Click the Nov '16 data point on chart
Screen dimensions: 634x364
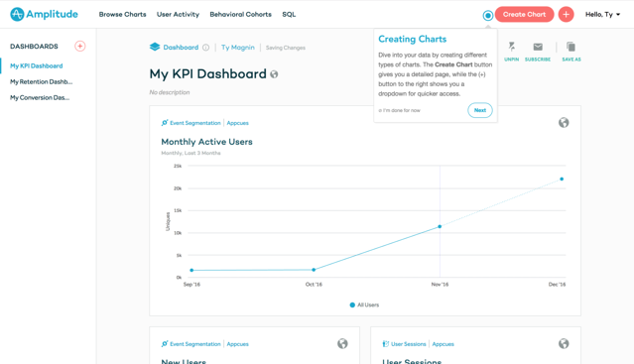pos(440,226)
